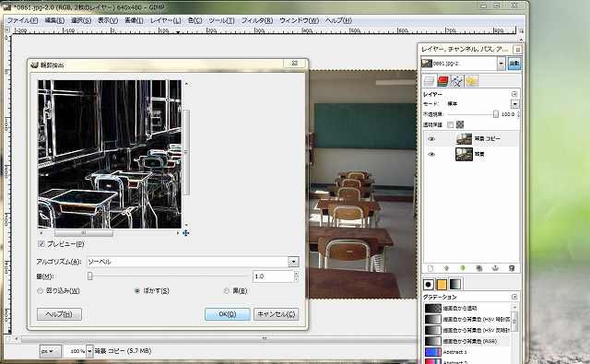Click the preview vertical scrollbar
Screen dimensions: 590x364
(x=186, y=152)
